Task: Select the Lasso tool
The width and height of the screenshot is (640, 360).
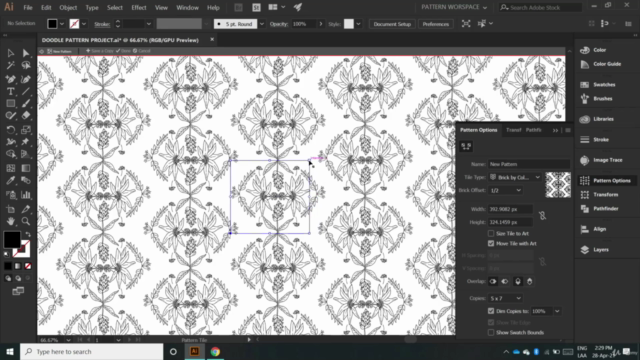Action: point(26,65)
